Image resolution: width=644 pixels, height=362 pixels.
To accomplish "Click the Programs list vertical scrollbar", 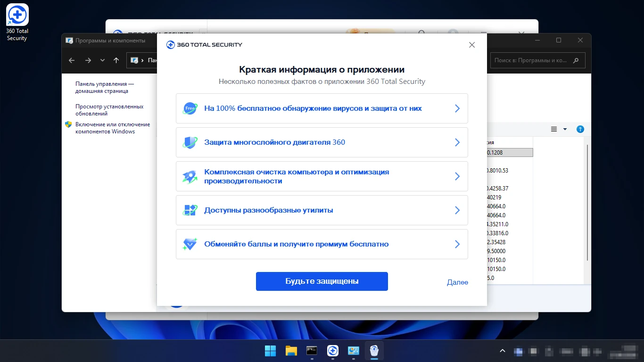I will point(587,203).
